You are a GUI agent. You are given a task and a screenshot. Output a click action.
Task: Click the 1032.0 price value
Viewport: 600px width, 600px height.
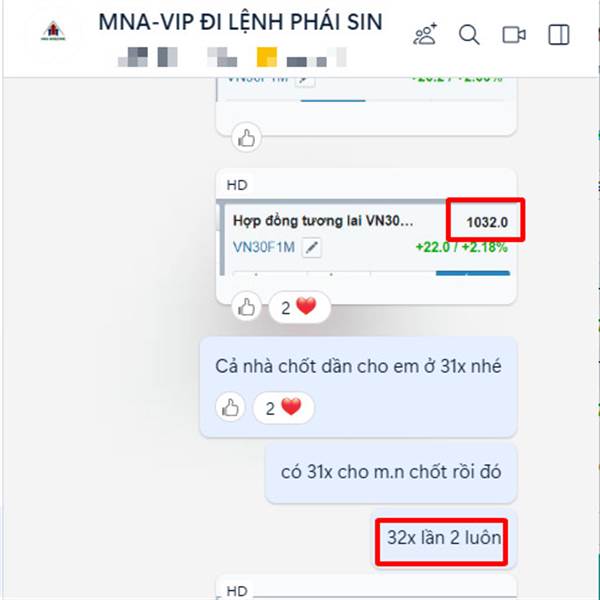pos(487,222)
